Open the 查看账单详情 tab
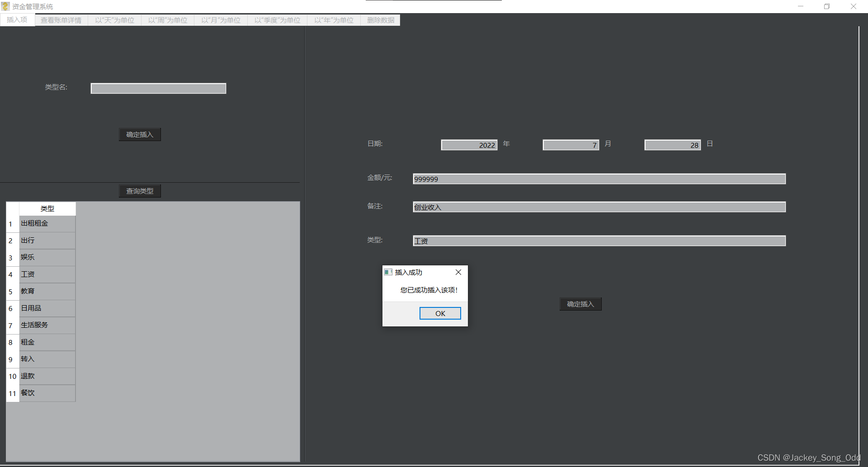 click(61, 20)
